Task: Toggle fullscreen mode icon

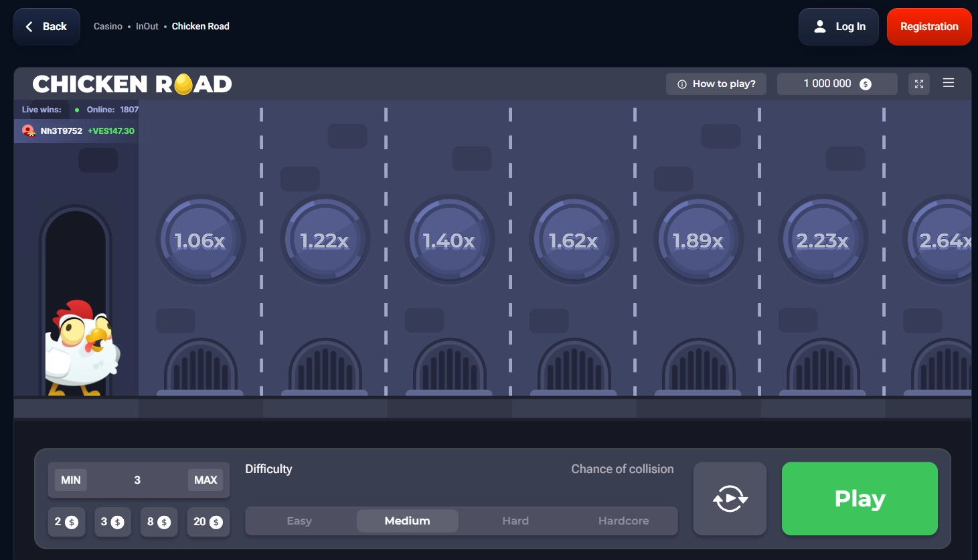Action: 919,84
